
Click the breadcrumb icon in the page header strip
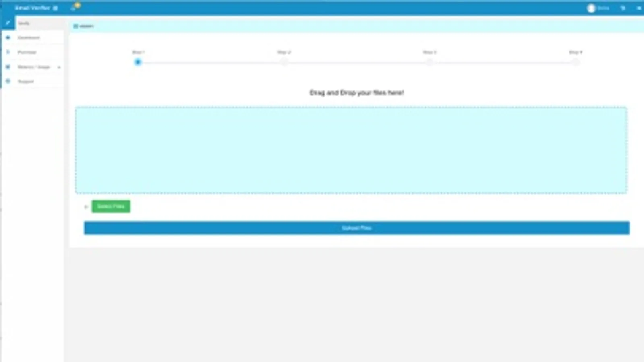75,26
